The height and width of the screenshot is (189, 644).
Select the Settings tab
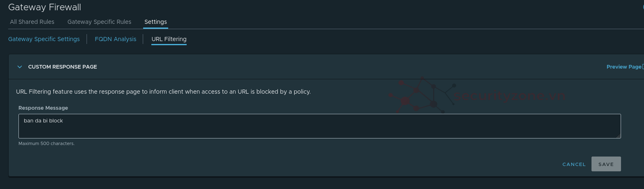click(155, 22)
